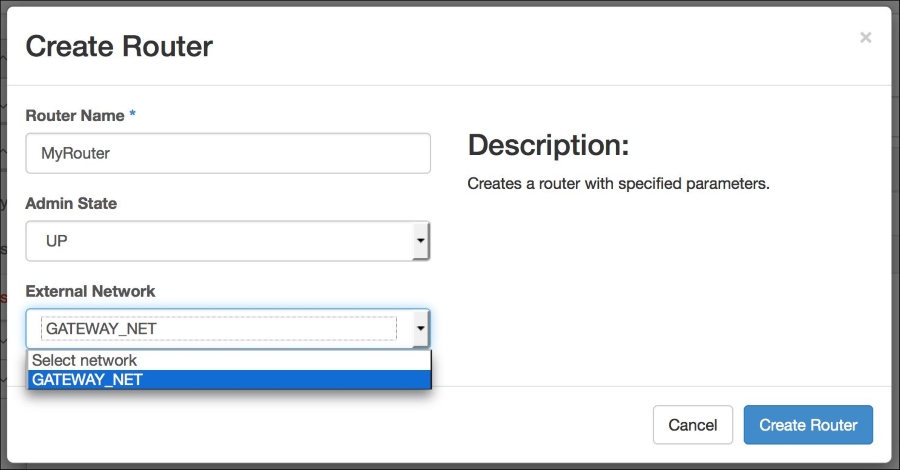Screen dimensions: 900x470
Task: Open the Admin State dropdown showing UP
Action: (228, 241)
